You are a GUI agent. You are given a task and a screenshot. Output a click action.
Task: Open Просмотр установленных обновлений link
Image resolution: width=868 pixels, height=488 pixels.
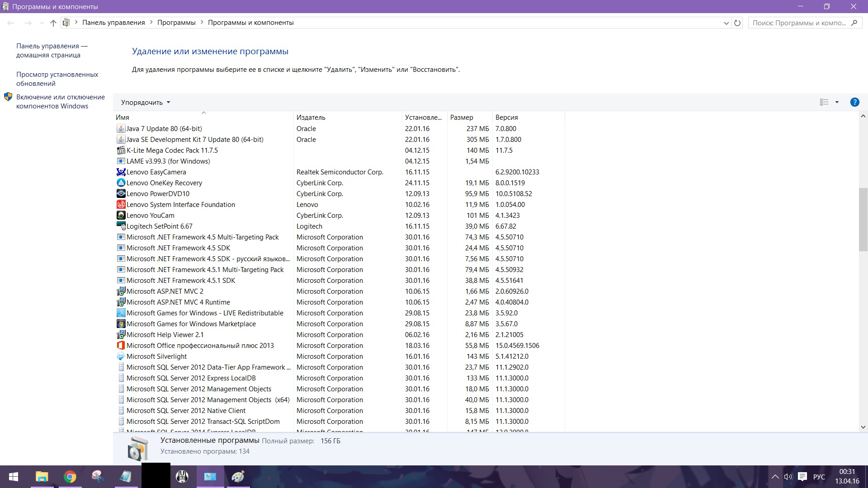tap(57, 79)
